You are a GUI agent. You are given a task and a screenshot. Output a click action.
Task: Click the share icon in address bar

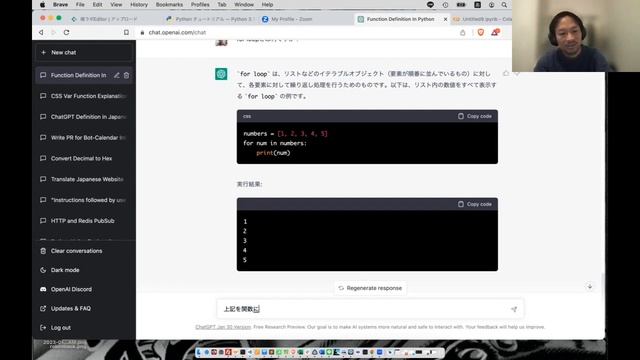coord(462,32)
